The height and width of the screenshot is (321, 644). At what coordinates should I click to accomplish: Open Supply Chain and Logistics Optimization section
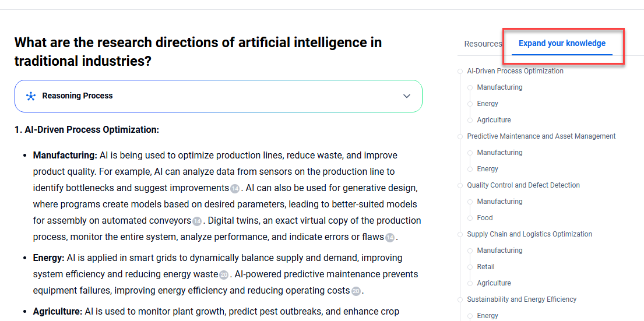[x=529, y=234]
